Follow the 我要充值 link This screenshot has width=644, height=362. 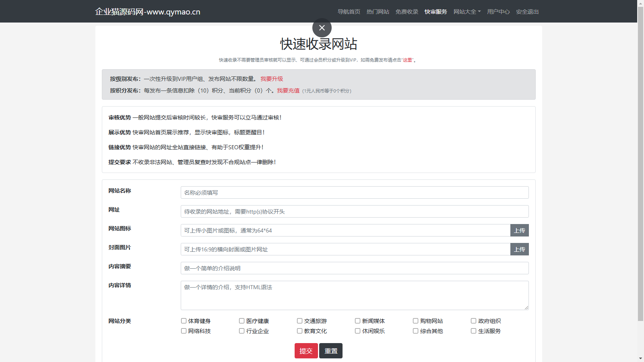coord(288,90)
